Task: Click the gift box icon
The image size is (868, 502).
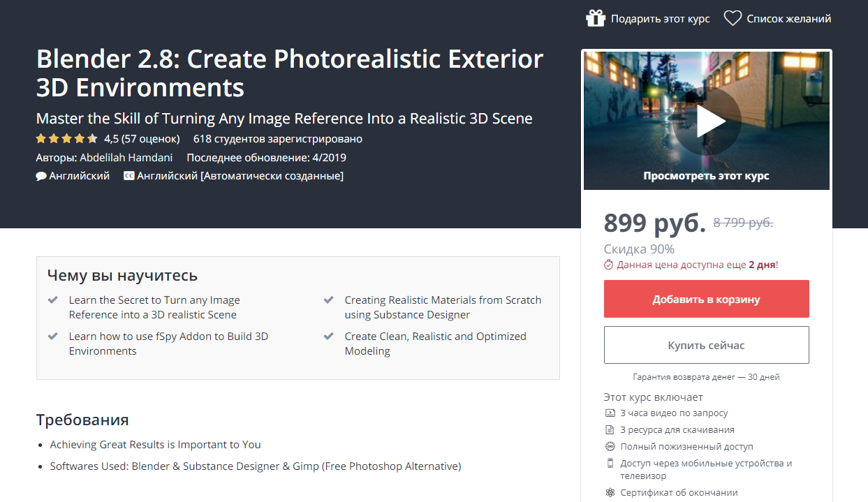Action: 596,19
